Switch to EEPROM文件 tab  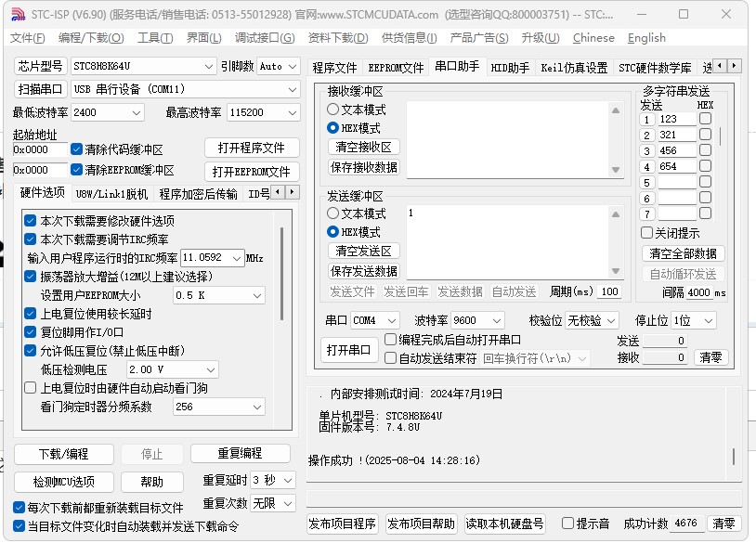(x=396, y=68)
